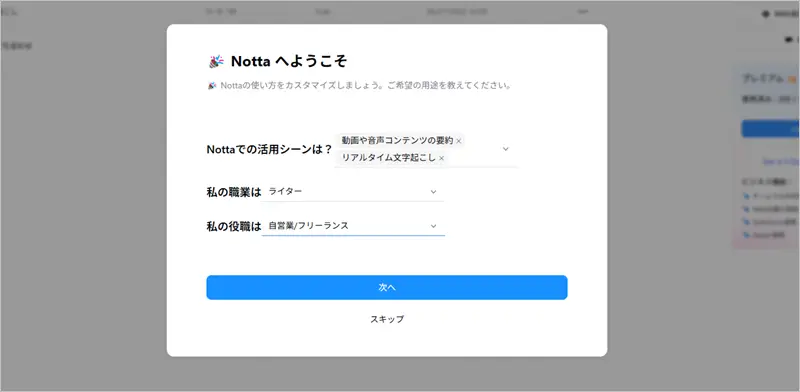The height and width of the screenshot is (392, 800).
Task: Click the 私の役職は label
Action: point(234,226)
